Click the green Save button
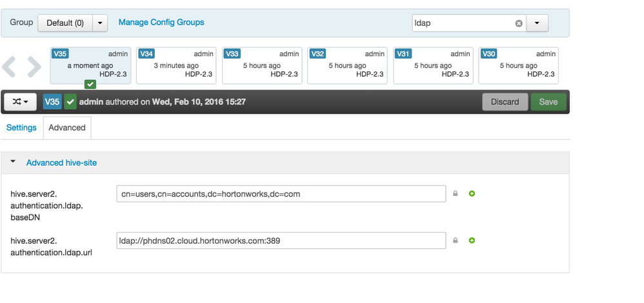Screen dimensions: 644x303 [x=548, y=102]
